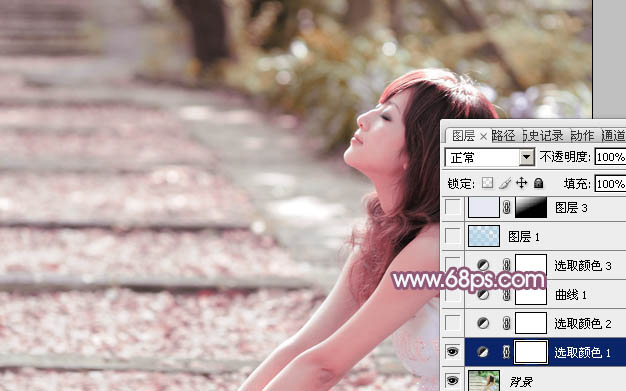Toggle lock image pixels brush icon
The width and height of the screenshot is (626, 391).
pyautogui.click(x=505, y=183)
